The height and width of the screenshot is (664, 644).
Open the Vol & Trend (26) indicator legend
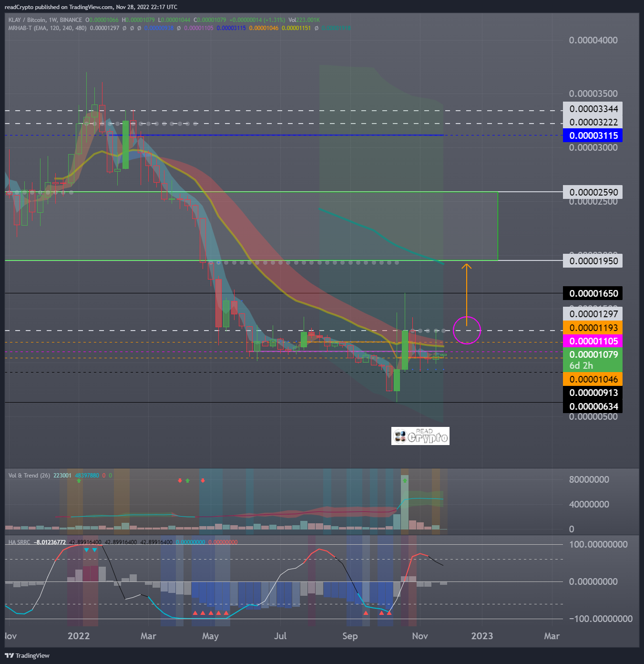coord(29,476)
